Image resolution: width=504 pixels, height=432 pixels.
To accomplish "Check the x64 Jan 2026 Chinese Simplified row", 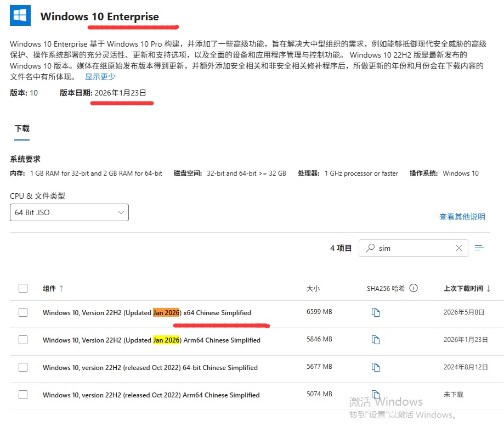I will (x=23, y=312).
